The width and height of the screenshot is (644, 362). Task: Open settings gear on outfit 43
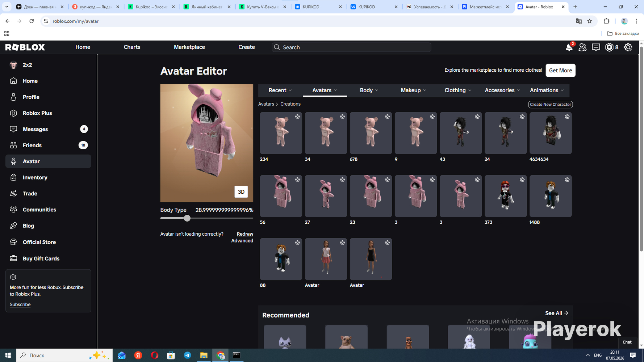(477, 117)
